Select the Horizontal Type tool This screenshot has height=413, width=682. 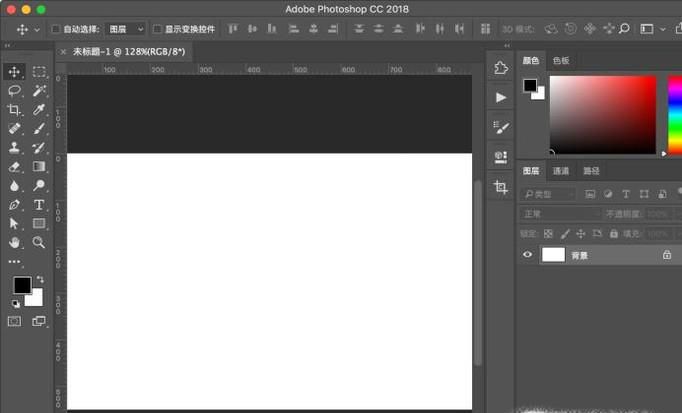click(x=39, y=205)
